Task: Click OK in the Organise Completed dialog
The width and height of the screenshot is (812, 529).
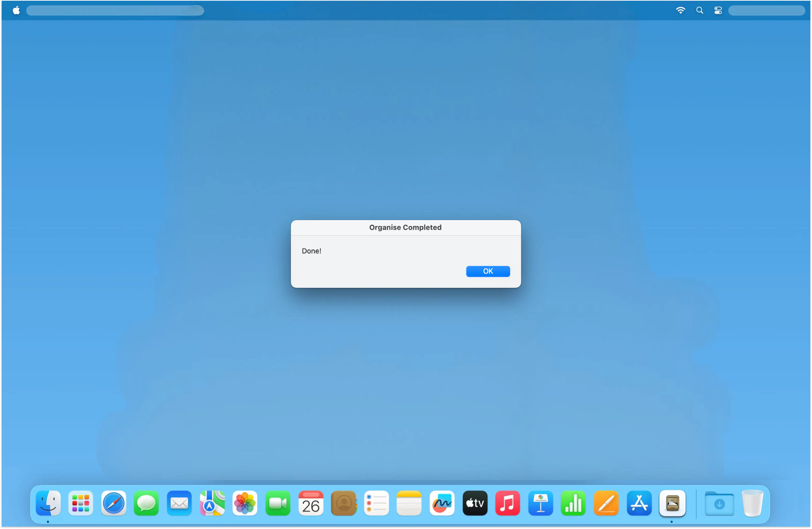Action: coord(488,271)
